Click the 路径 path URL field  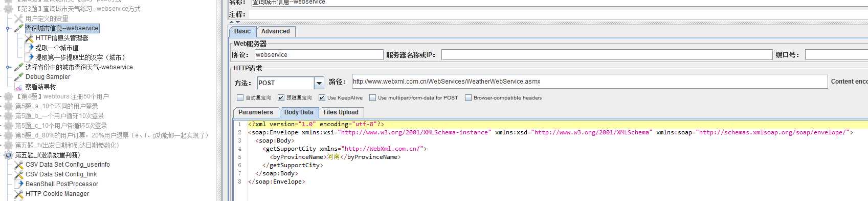589,82
